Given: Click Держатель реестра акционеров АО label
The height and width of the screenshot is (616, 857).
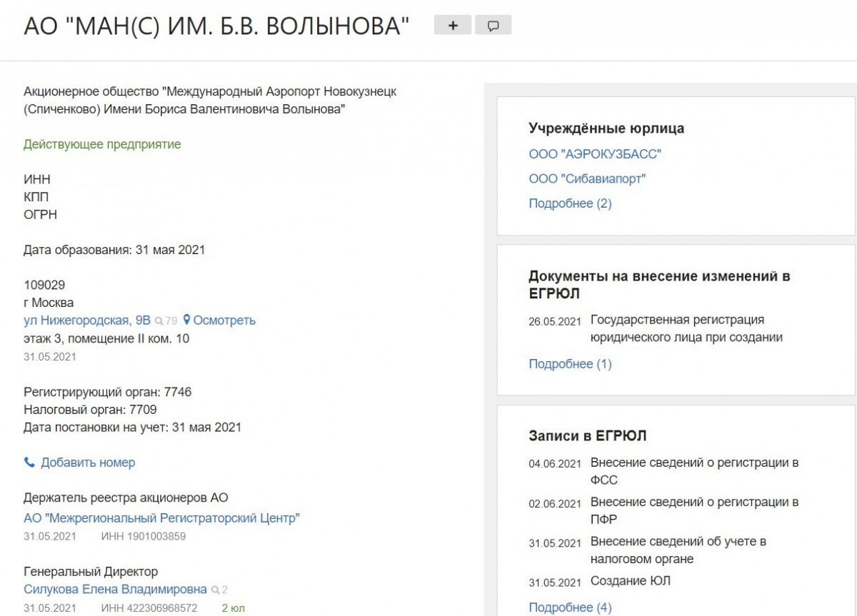Looking at the screenshot, I should (x=126, y=498).
